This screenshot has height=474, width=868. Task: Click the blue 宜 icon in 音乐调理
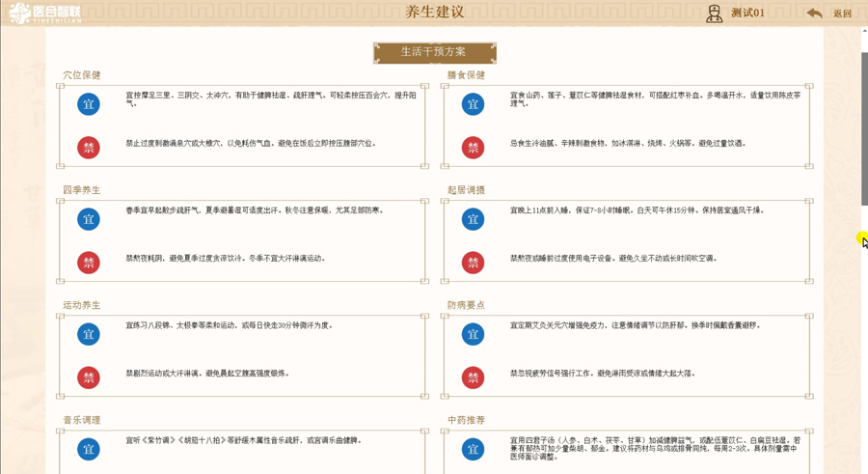coord(89,449)
